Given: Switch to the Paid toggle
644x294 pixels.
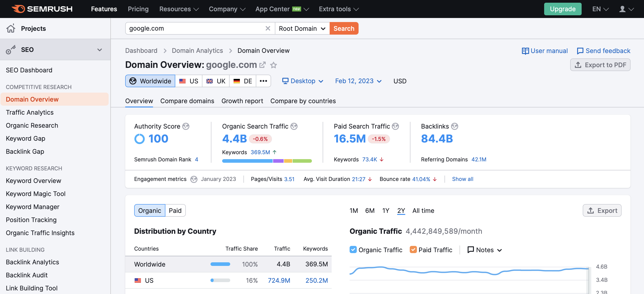Looking at the screenshot, I should pos(175,210).
